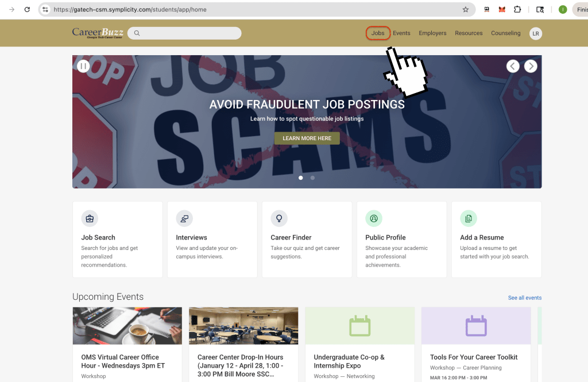Go forward in browser history
The image size is (588, 382).
click(11, 9)
